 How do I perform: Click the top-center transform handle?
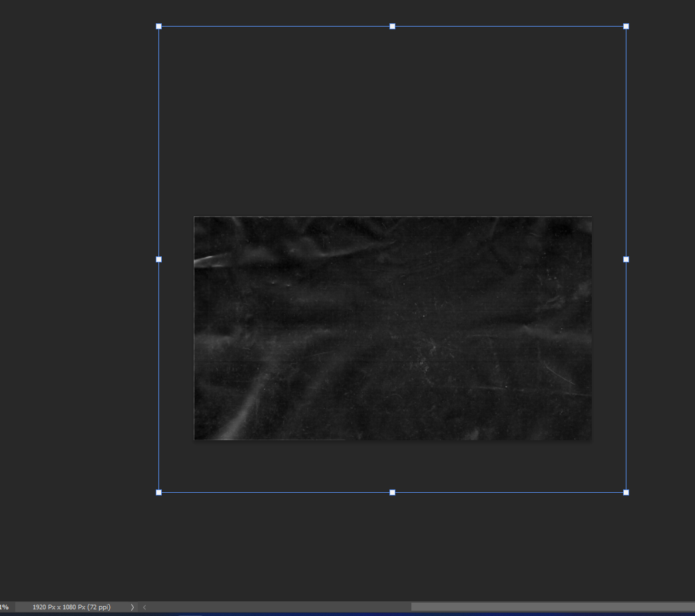pyautogui.click(x=392, y=26)
